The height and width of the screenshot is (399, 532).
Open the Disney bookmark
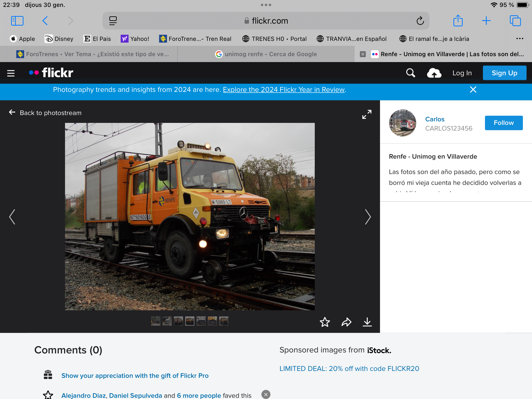59,39
